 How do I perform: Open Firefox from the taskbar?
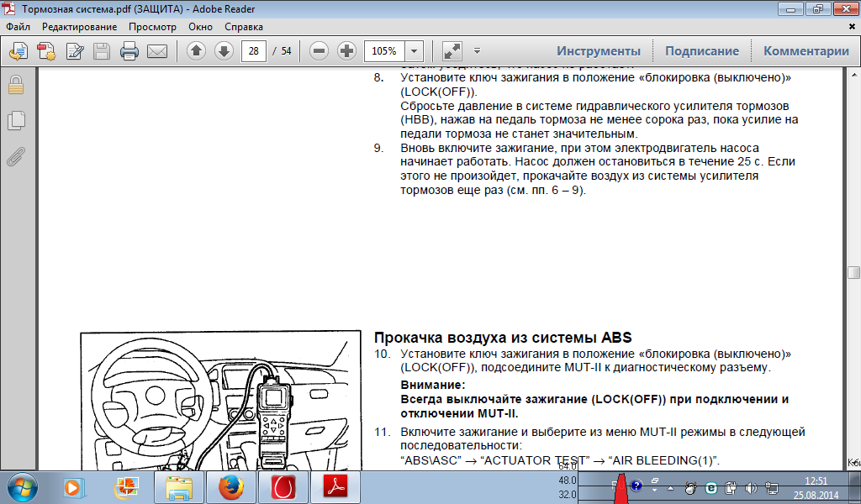point(230,486)
